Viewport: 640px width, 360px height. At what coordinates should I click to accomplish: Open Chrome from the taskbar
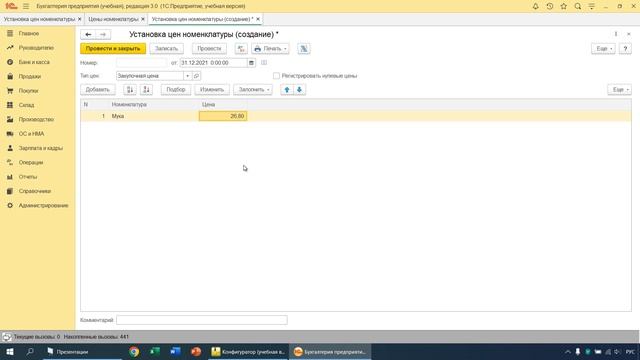(134, 352)
